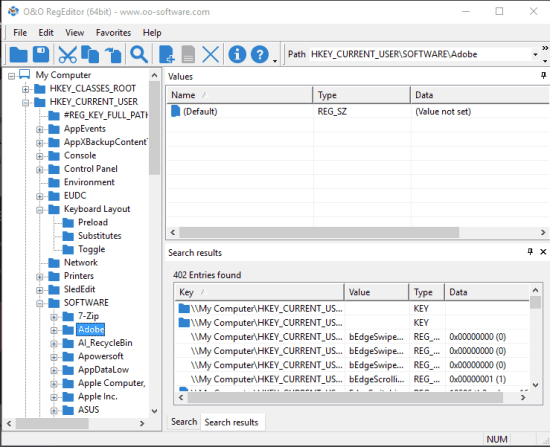Sort values by Name column
Screen dimensions: 550x447
click(240, 95)
